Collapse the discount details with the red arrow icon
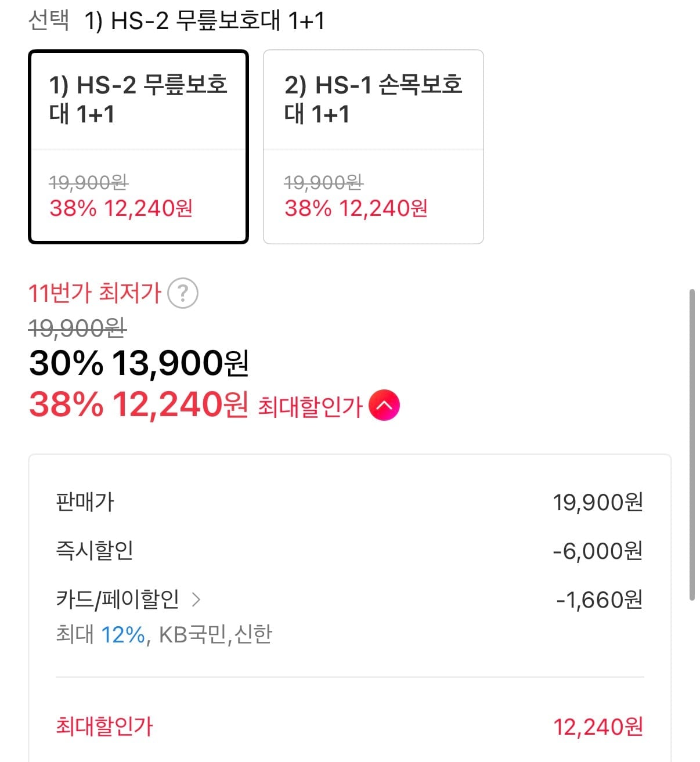The width and height of the screenshot is (700, 762). (x=384, y=406)
